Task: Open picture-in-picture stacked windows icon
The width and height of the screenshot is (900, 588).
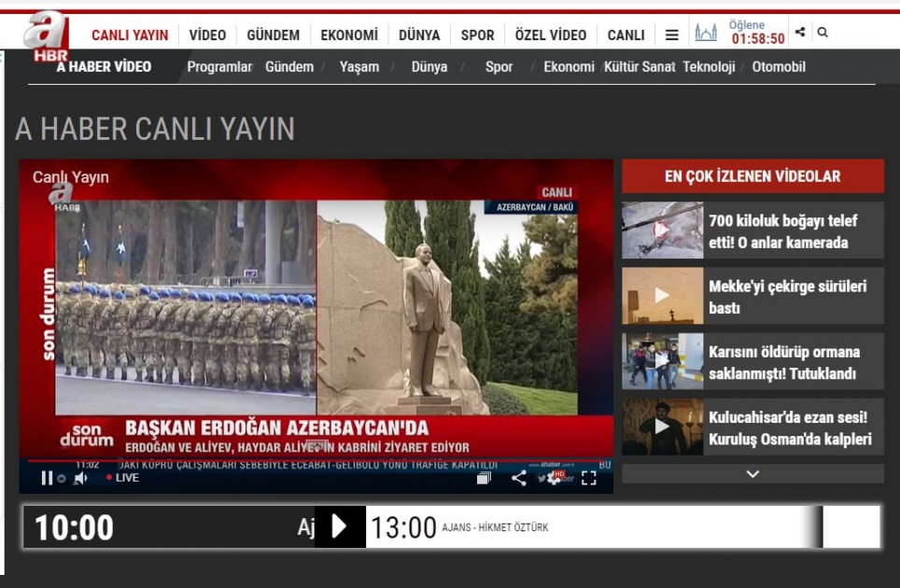Action: pyautogui.click(x=484, y=478)
